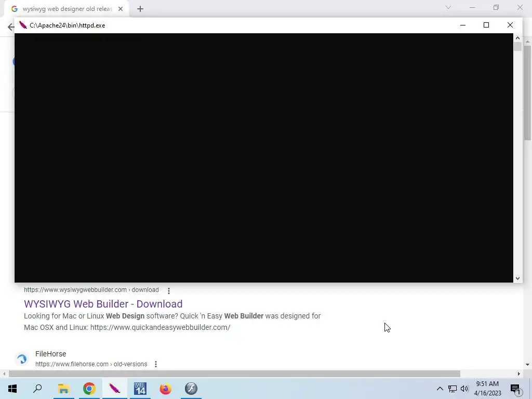Click console scrollbar down arrow
The image size is (532, 399).
(517, 278)
